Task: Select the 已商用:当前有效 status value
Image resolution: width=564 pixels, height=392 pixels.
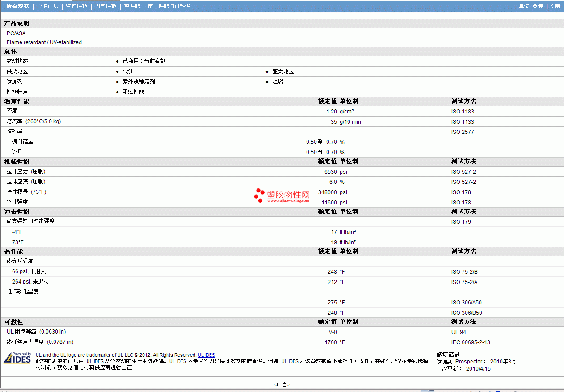Action: 144,61
